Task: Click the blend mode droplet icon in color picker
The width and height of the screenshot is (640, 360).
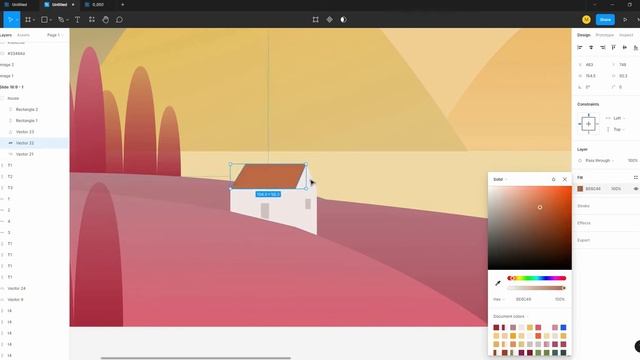Action: (x=553, y=179)
